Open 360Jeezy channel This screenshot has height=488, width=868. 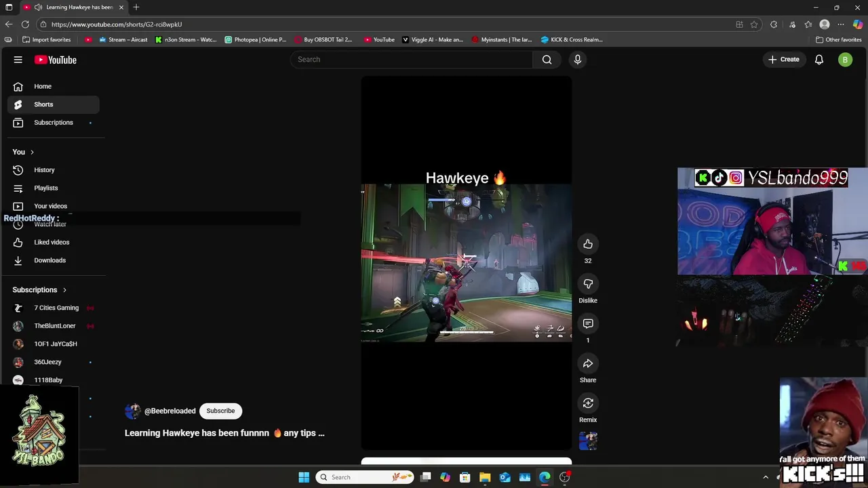pyautogui.click(x=53, y=362)
